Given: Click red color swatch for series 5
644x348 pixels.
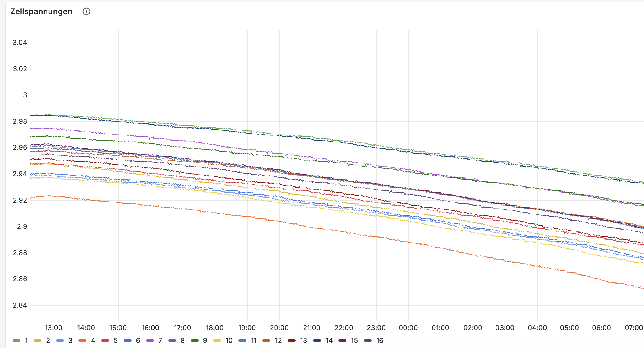Looking at the screenshot, I should 105,341.
